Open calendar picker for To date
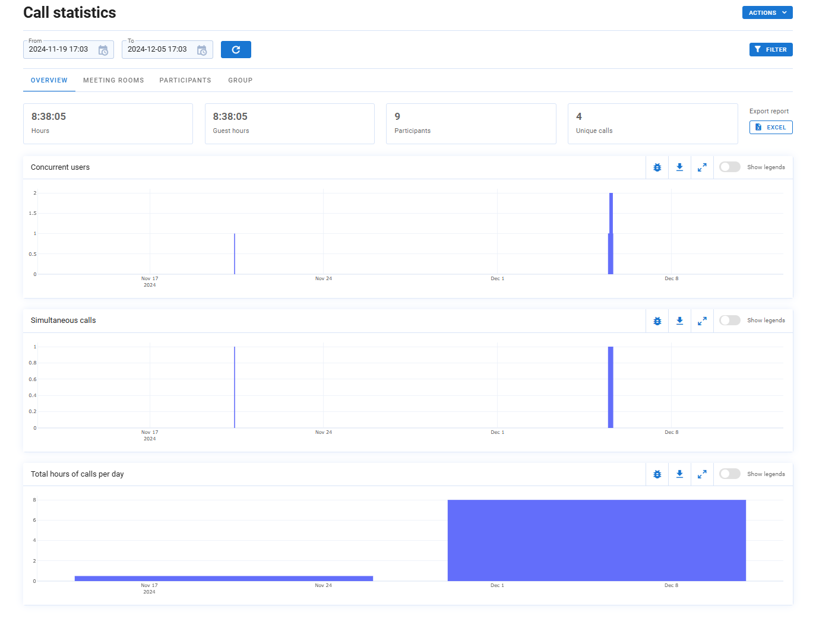The height and width of the screenshot is (644, 816). [202, 50]
